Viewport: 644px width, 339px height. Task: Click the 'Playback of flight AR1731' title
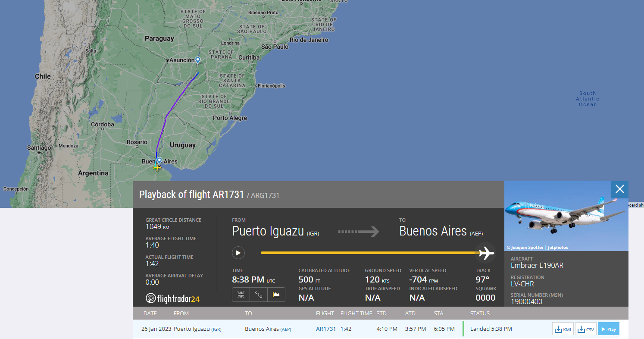(191, 195)
